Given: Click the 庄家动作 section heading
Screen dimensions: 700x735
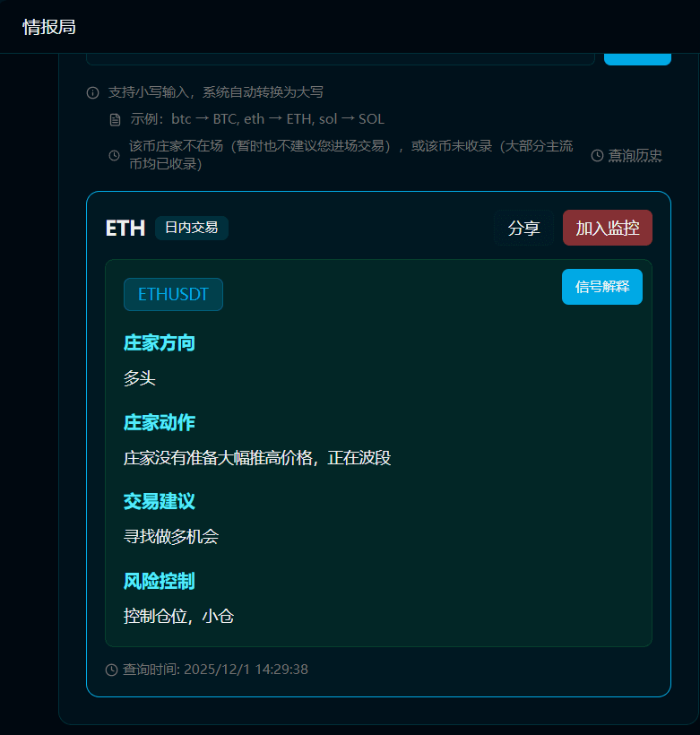Looking at the screenshot, I should coord(159,422).
